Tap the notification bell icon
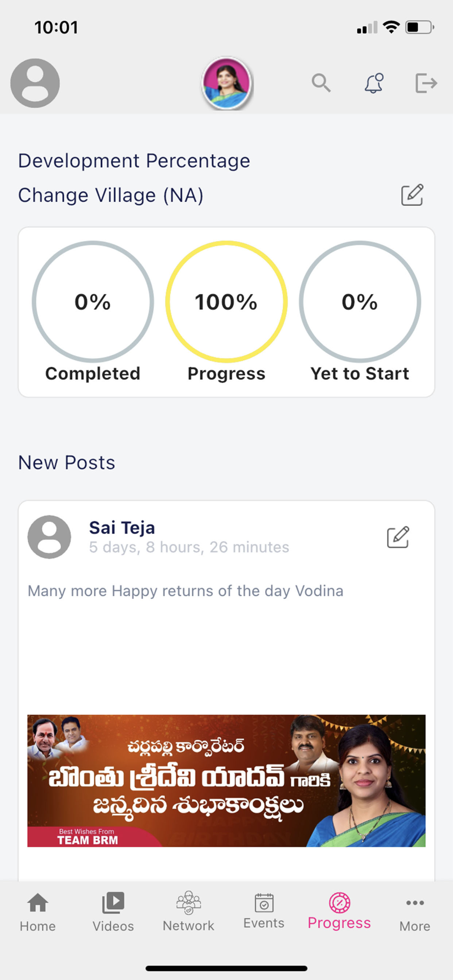This screenshot has width=453, height=980. (374, 83)
